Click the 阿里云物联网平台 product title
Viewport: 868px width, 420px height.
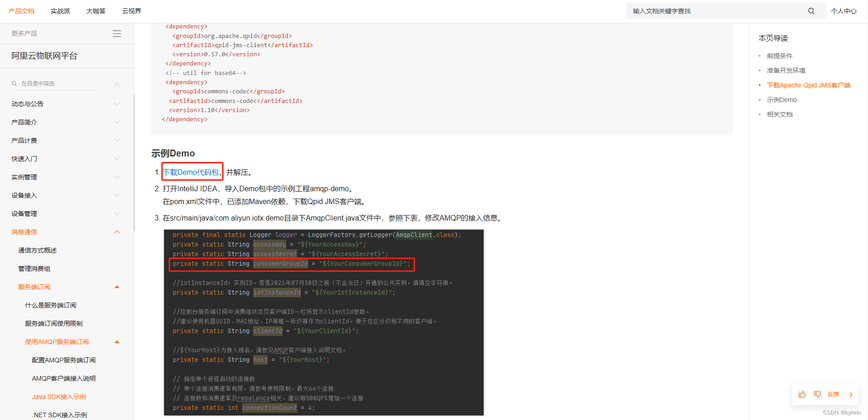44,56
